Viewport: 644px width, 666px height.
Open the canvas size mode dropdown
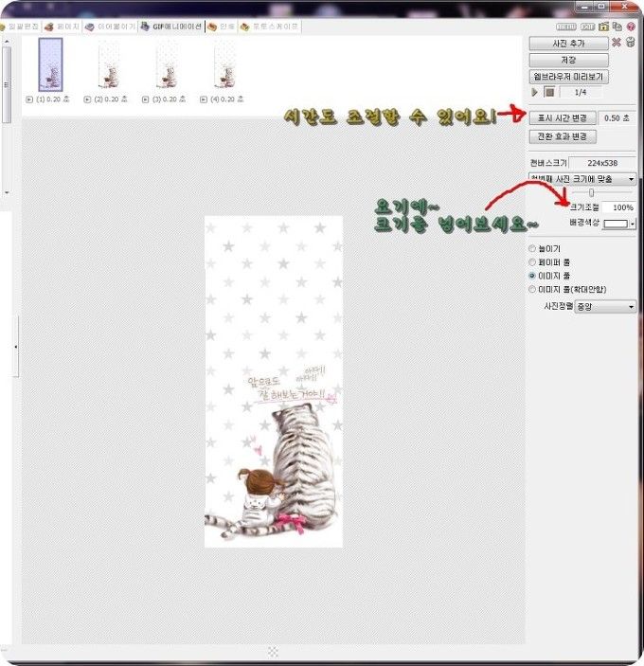582,179
